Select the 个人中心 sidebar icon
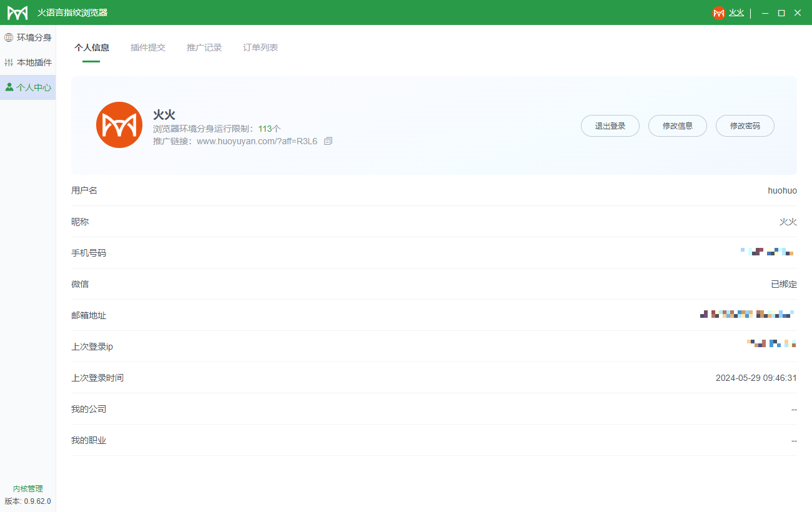This screenshot has width=812, height=512. [29, 87]
